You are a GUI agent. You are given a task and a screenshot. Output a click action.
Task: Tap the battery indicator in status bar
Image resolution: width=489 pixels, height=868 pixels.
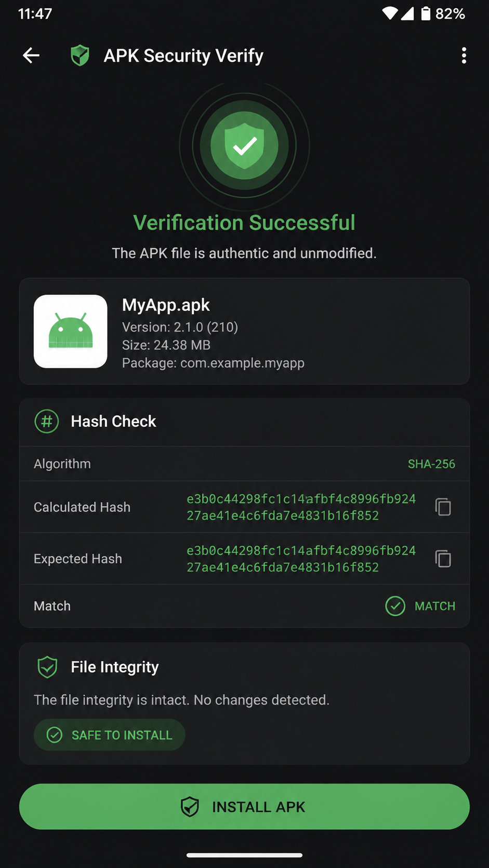tap(426, 13)
